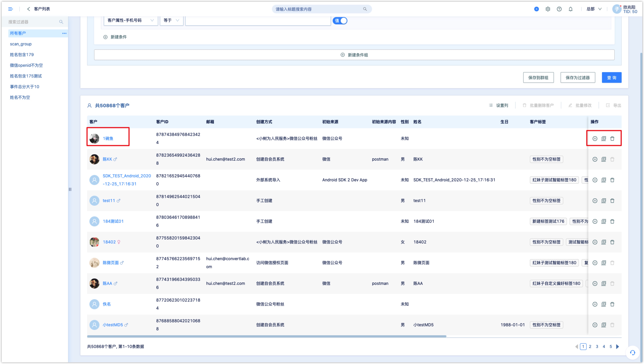Click 保存为过滤器 button
This screenshot has height=364, width=644.
[577, 77]
